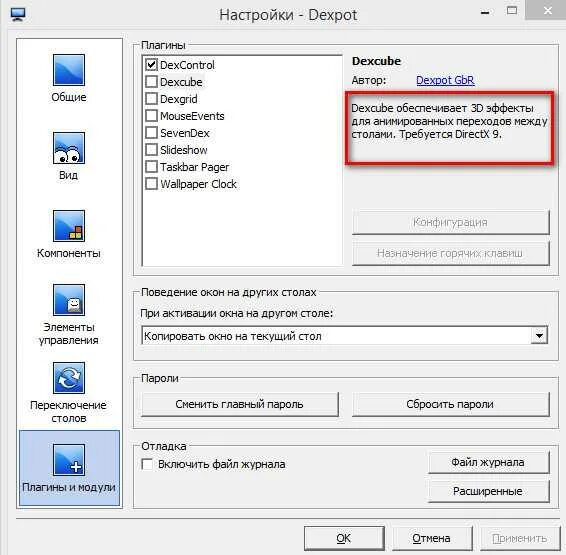Click Сменить главный пароль button
The width and height of the screenshot is (566, 555).
click(240, 404)
